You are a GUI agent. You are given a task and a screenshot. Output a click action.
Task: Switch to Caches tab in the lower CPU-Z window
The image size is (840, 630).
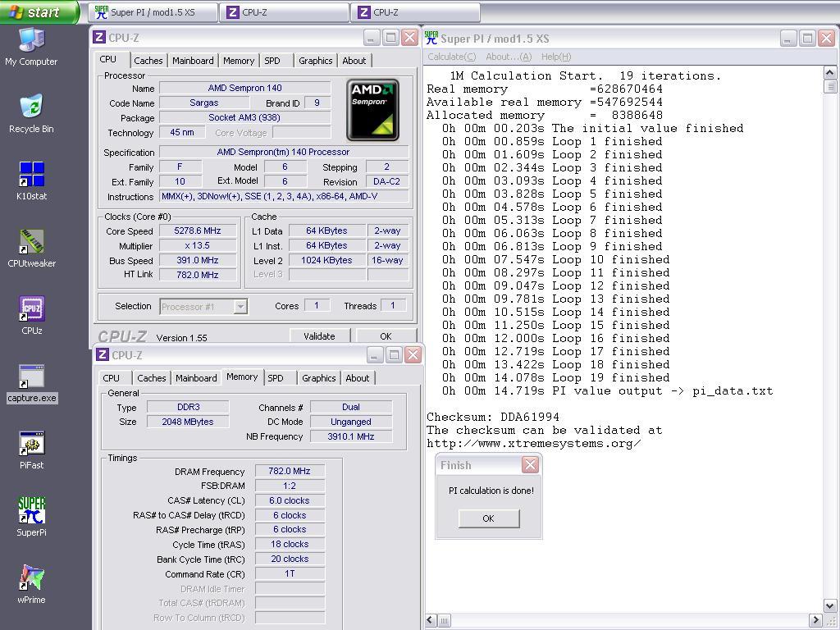(152, 377)
